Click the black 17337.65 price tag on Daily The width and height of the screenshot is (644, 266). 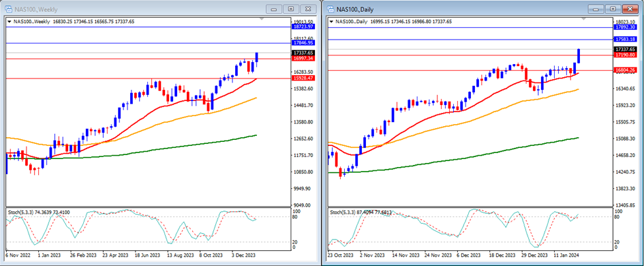click(x=626, y=50)
